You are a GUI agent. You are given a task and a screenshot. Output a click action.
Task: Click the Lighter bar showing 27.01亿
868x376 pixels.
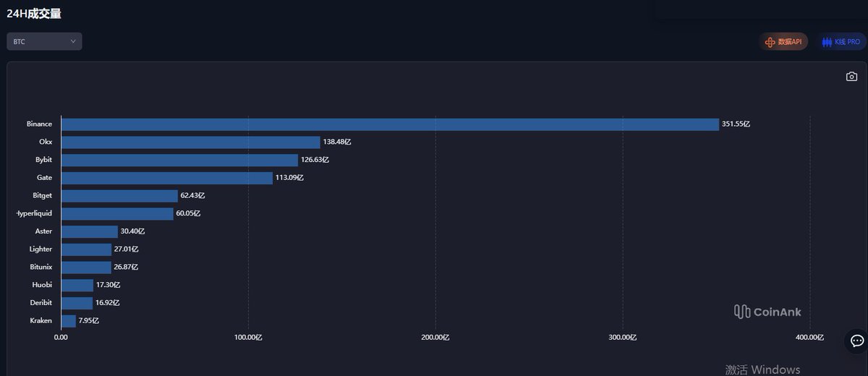click(x=86, y=249)
